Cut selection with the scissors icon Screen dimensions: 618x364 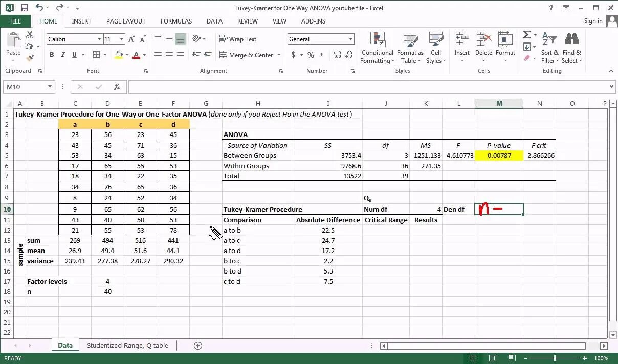click(x=30, y=35)
